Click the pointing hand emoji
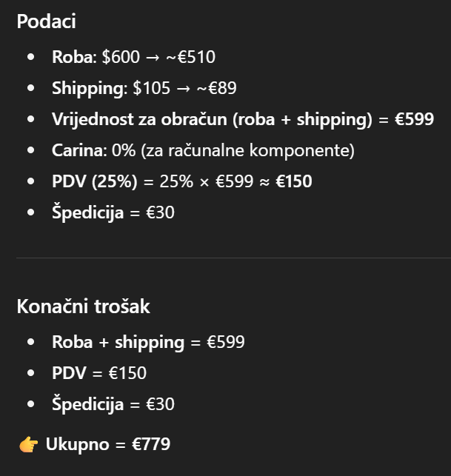This screenshot has width=451, height=476. (x=28, y=444)
